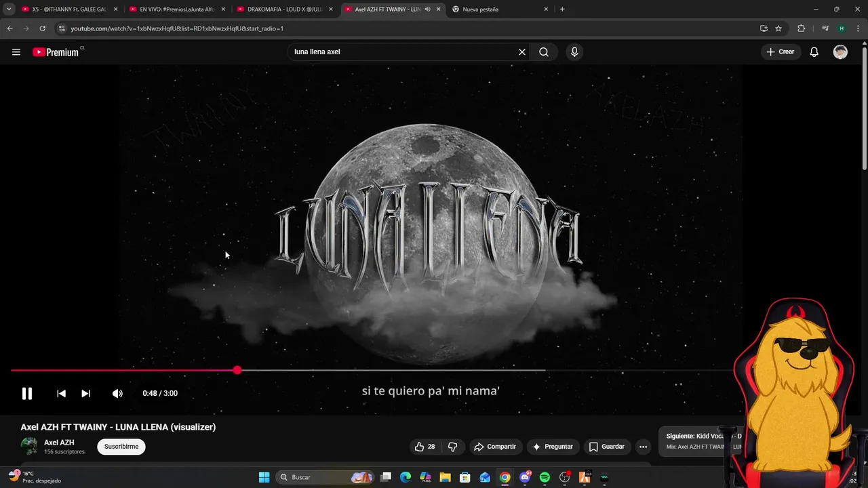
Task: Open File Explorer from the taskbar
Action: coord(445,477)
